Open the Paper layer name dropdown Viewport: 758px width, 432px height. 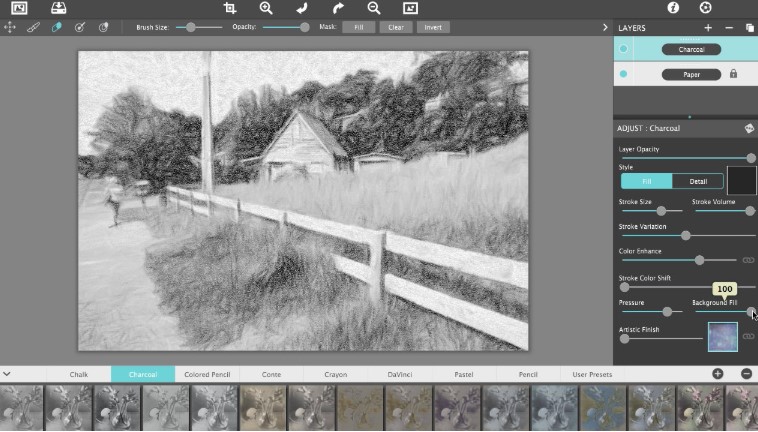(x=691, y=74)
